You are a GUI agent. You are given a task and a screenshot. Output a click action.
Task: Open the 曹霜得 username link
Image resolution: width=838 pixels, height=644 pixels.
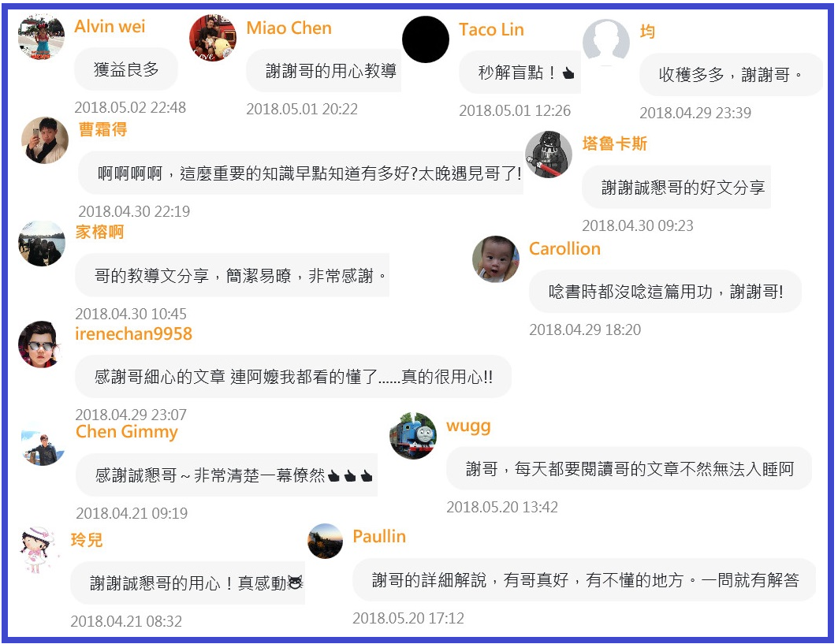[102, 129]
